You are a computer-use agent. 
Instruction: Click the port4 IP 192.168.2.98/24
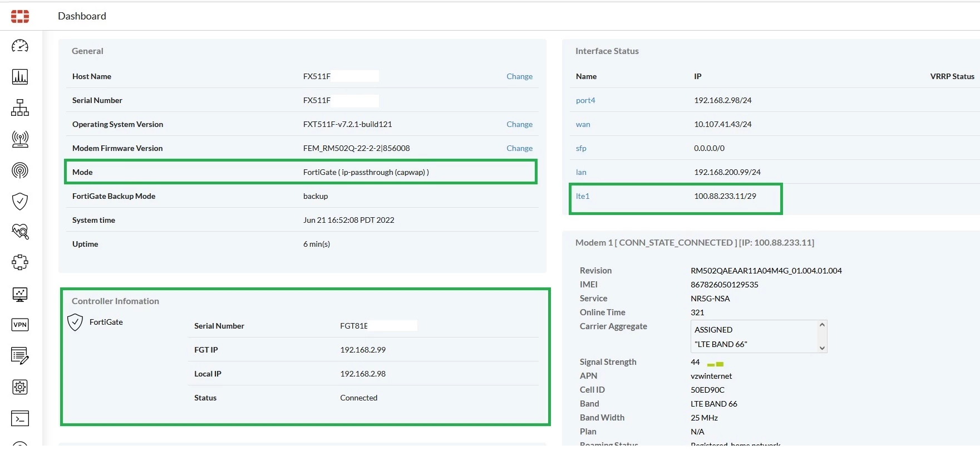coord(722,100)
